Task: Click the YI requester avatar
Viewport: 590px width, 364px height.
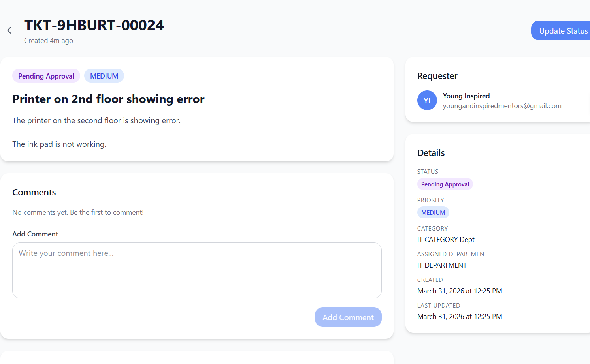Action: 427,101
